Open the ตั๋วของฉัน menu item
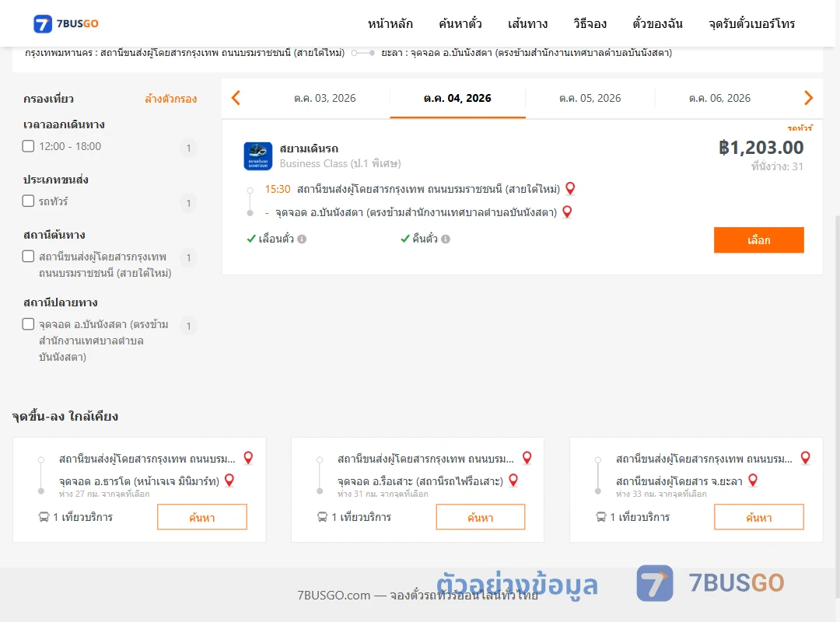The width and height of the screenshot is (840, 622). (x=657, y=23)
